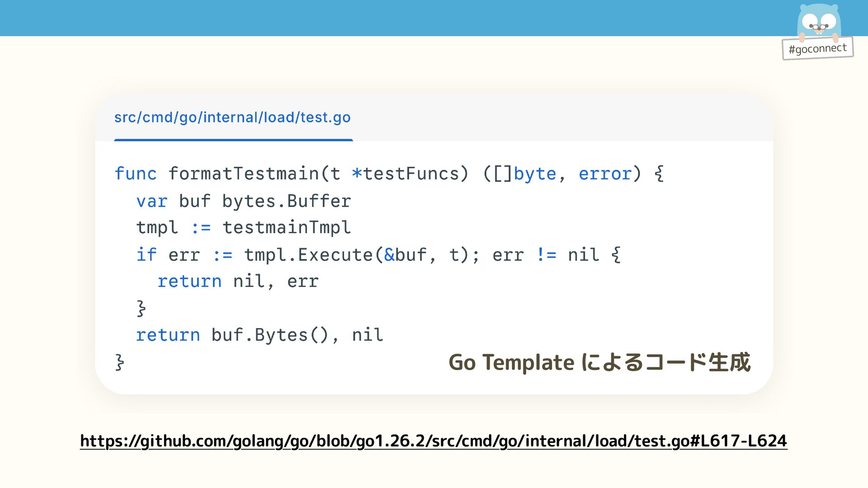Image resolution: width=868 pixels, height=488 pixels.
Task: Open the src/cmd/go/internal/load/test.go tab
Action: (x=232, y=117)
